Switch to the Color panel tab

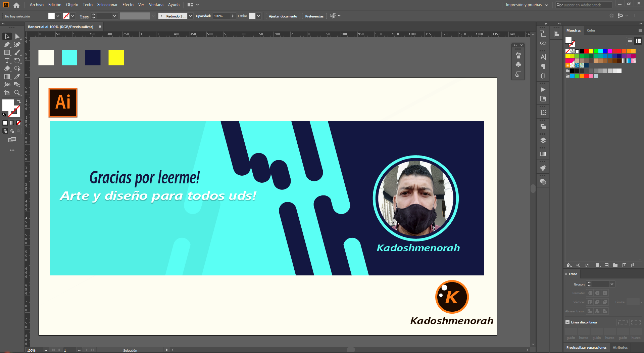click(x=591, y=30)
